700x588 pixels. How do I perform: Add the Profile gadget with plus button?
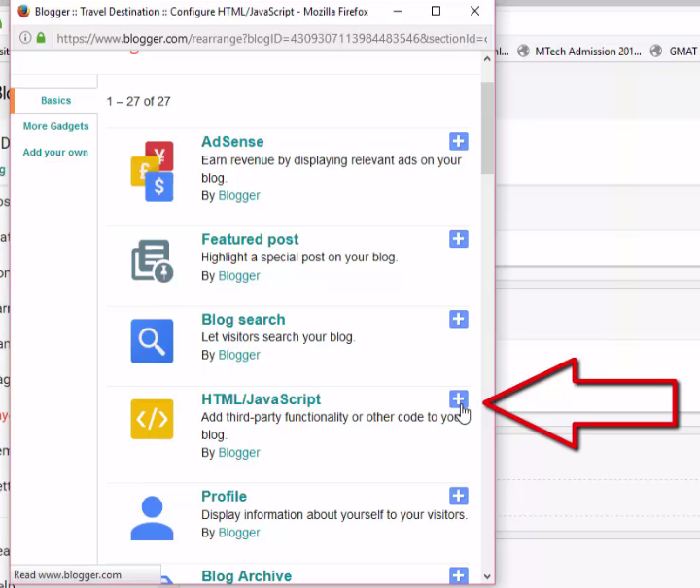pyautogui.click(x=459, y=496)
